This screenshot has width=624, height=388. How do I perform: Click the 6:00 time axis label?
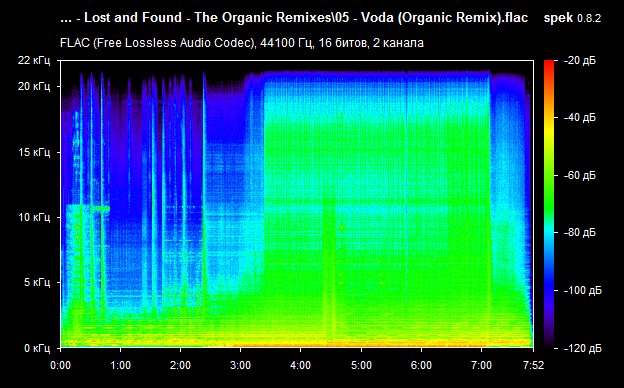click(x=421, y=365)
